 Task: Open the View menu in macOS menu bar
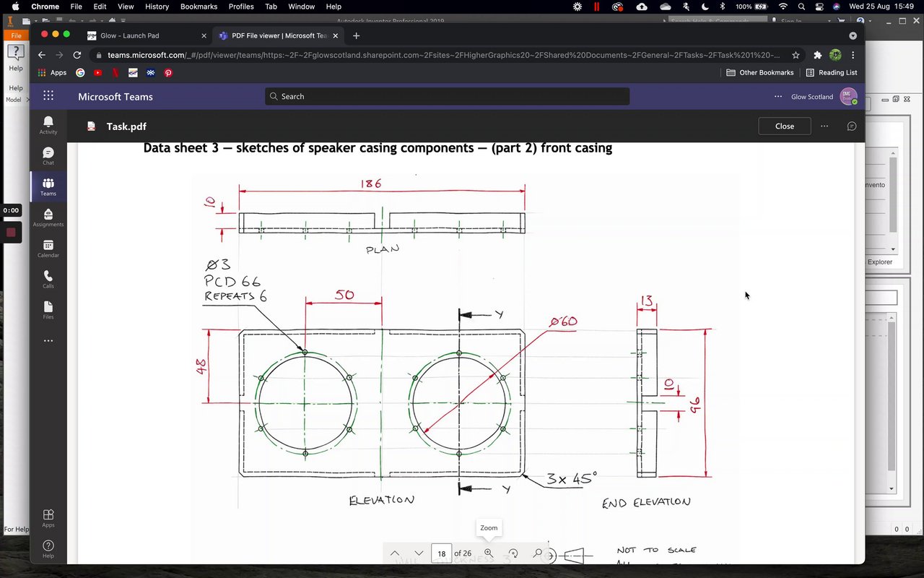point(126,7)
